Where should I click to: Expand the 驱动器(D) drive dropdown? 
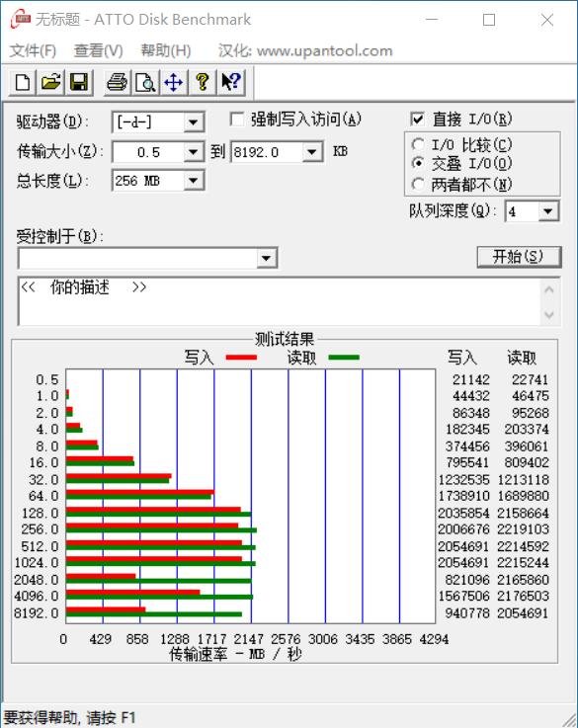click(193, 122)
